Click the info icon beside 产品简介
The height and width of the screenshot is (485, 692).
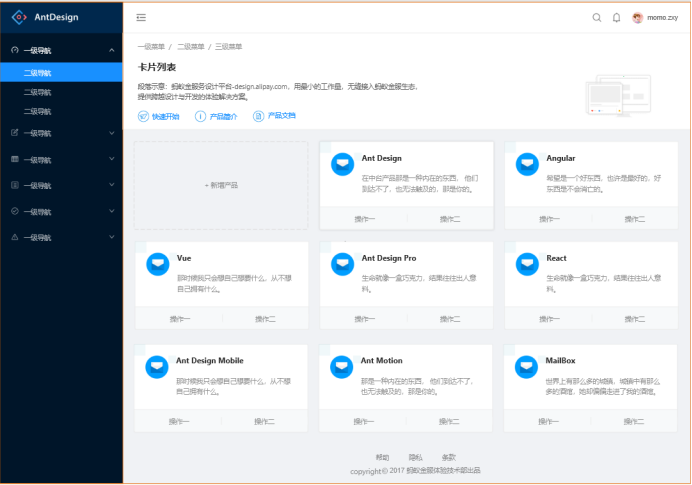tap(200, 116)
